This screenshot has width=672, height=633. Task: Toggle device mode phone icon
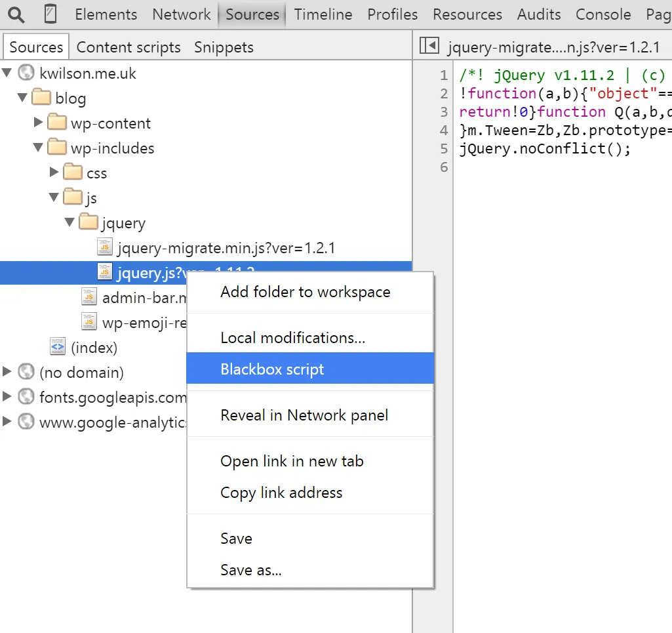50,14
